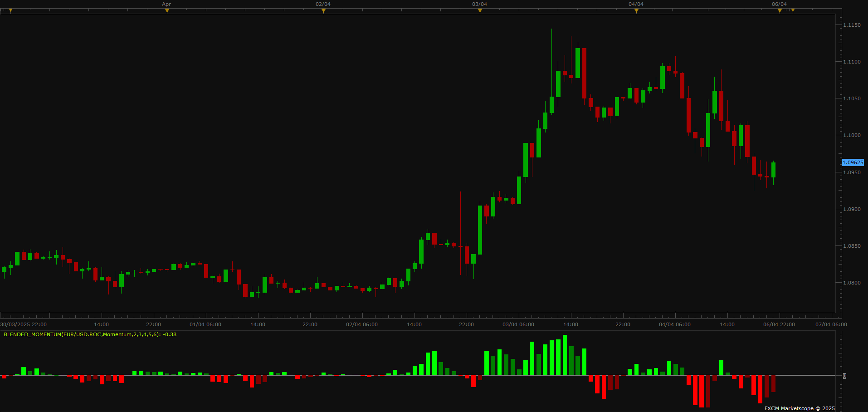Click the 04/04 date marker triangle
Viewport: 868px width, 412px height.
tap(636, 11)
